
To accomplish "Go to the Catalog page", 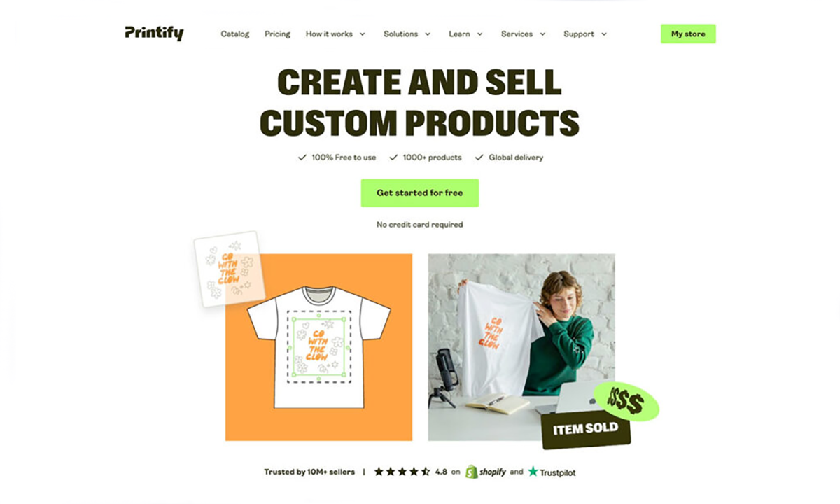I will pyautogui.click(x=235, y=34).
